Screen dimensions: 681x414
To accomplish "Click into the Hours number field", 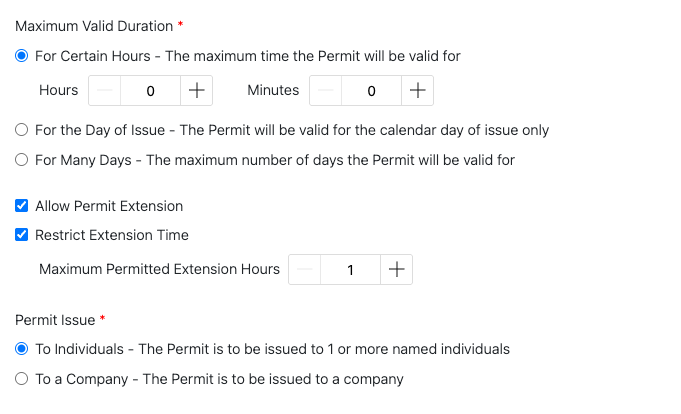I will pos(150,91).
